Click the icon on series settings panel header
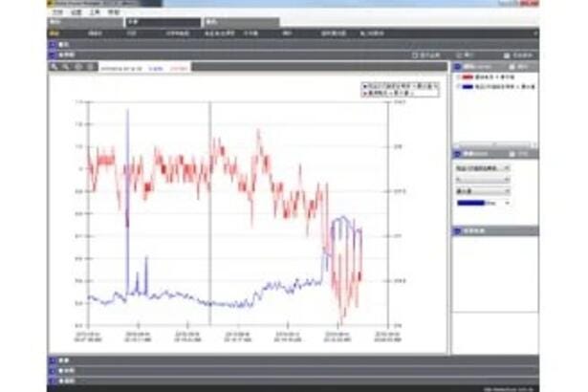The height and width of the screenshot is (392, 588). click(x=456, y=153)
